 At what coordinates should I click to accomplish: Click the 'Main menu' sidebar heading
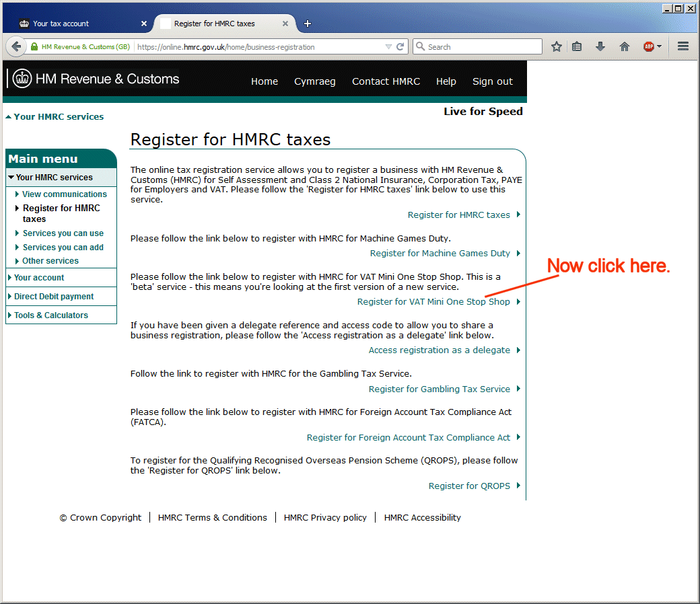43,159
